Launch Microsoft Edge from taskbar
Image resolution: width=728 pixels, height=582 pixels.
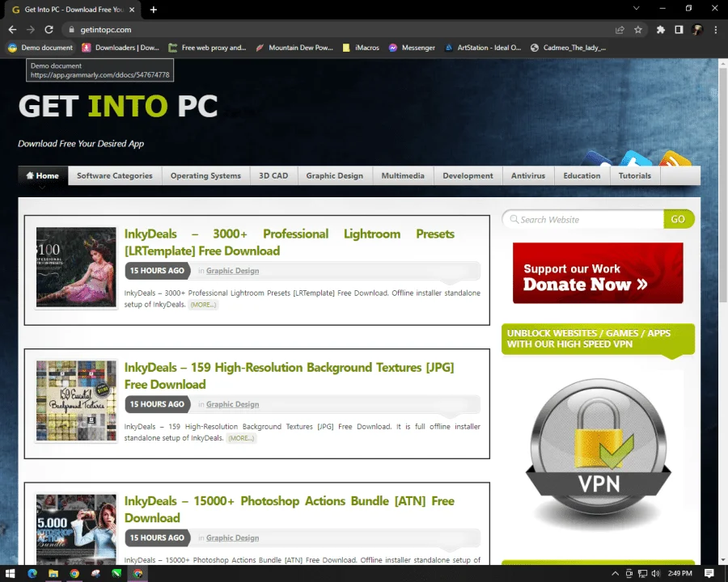coord(32,573)
